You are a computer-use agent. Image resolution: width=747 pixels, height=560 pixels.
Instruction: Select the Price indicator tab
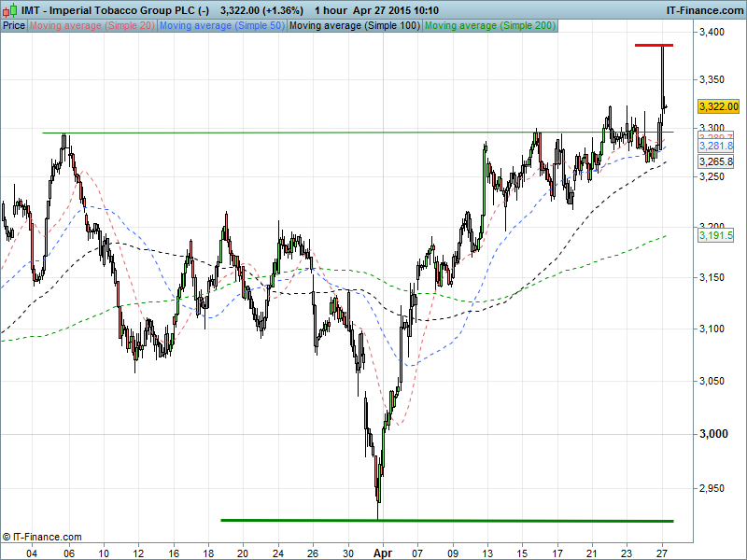tap(14, 26)
